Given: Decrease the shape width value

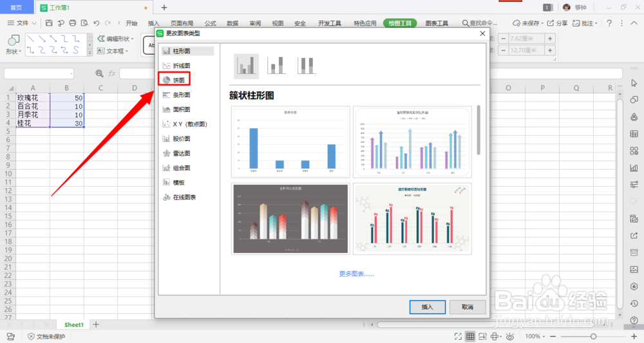Looking at the screenshot, I should click(504, 50).
